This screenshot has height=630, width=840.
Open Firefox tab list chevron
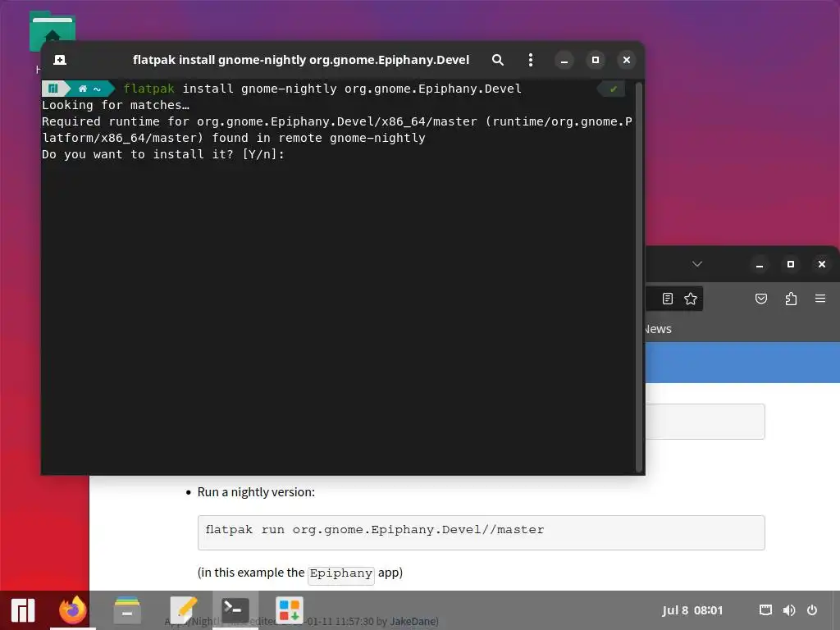697,264
